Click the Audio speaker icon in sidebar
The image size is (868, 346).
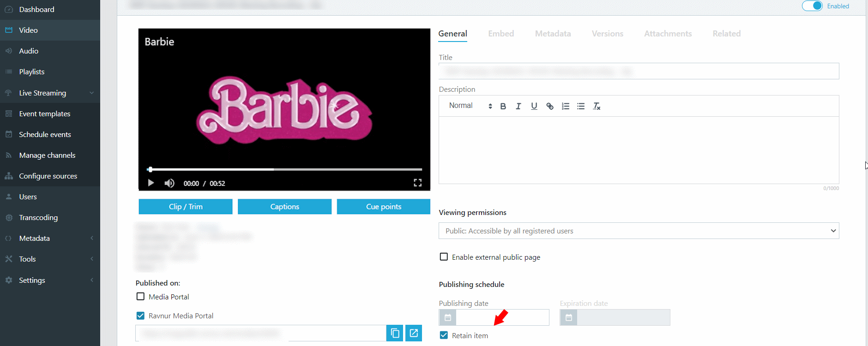(8, 51)
